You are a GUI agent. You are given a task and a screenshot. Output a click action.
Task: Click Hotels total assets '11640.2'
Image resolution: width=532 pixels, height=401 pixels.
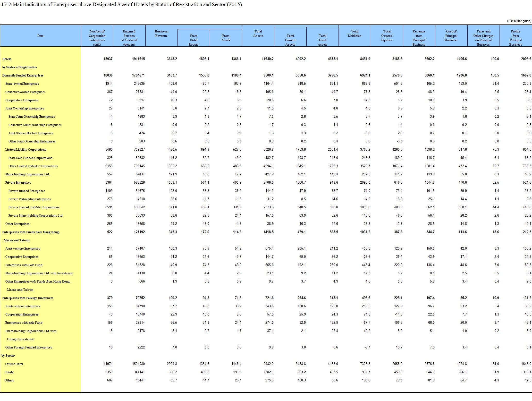[268, 59]
